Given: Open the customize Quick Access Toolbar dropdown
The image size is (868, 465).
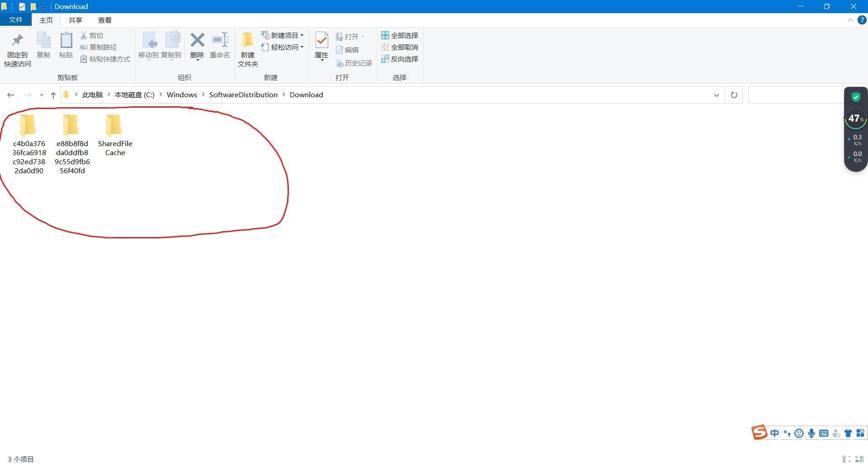Looking at the screenshot, I should tap(43, 7).
